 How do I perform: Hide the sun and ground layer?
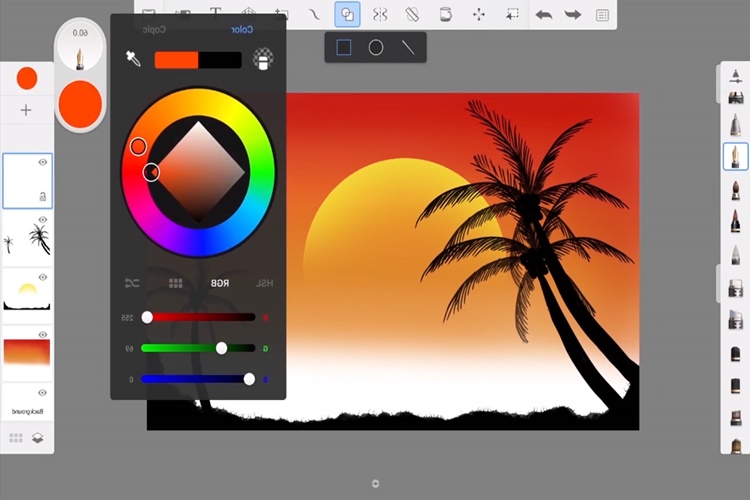[43, 277]
